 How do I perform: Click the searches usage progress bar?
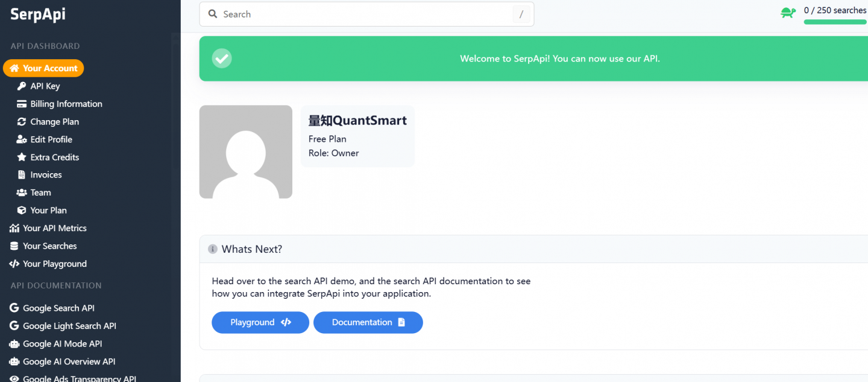click(x=834, y=22)
